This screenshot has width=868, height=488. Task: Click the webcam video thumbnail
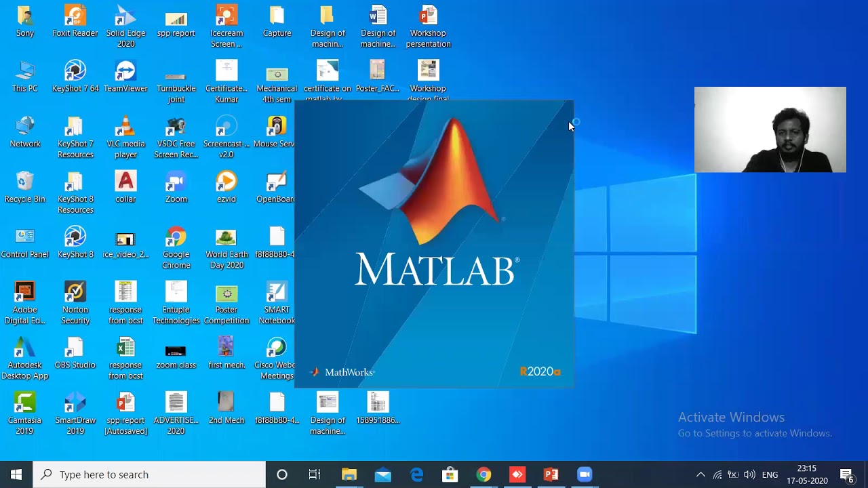[770, 129]
